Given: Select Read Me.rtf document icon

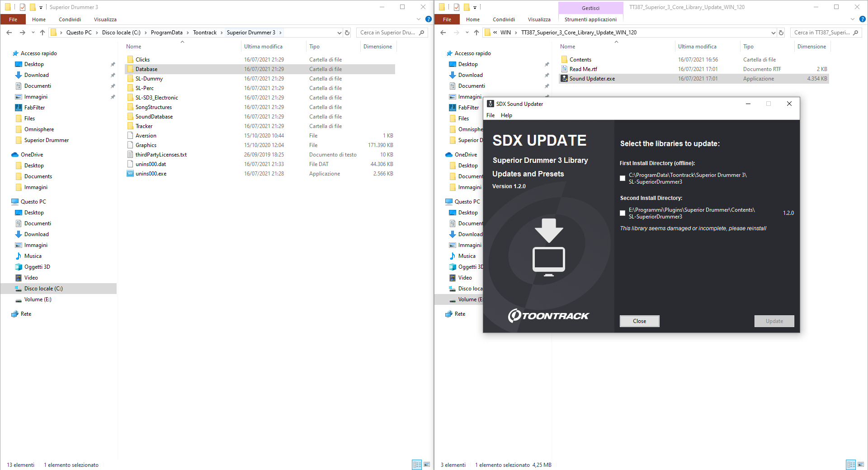Looking at the screenshot, I should 564,69.
